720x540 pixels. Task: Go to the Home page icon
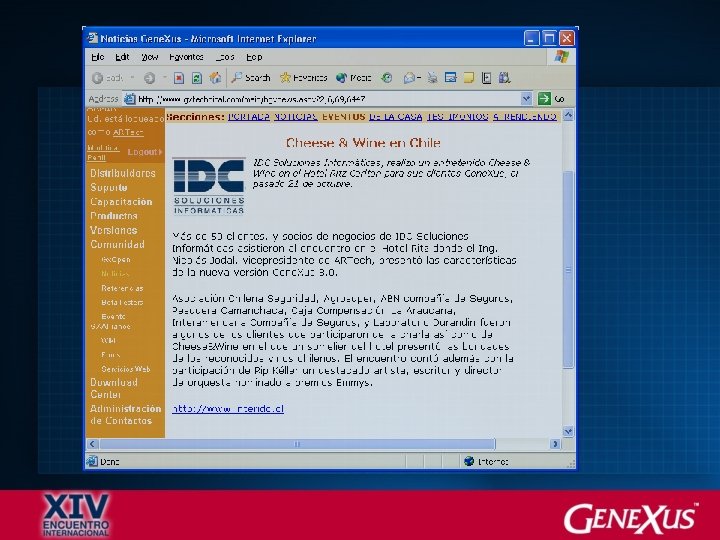coord(215,78)
